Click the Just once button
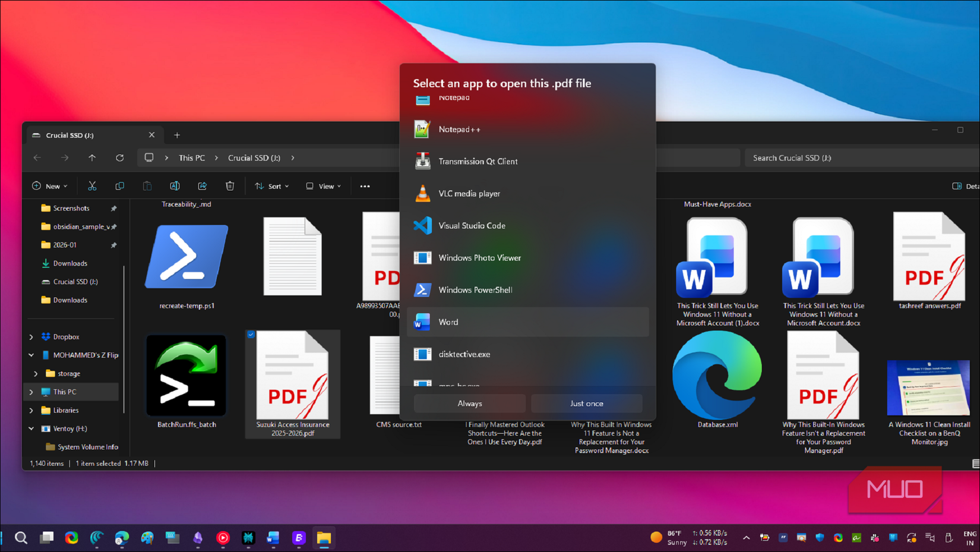This screenshot has height=552, width=980. pyautogui.click(x=586, y=403)
